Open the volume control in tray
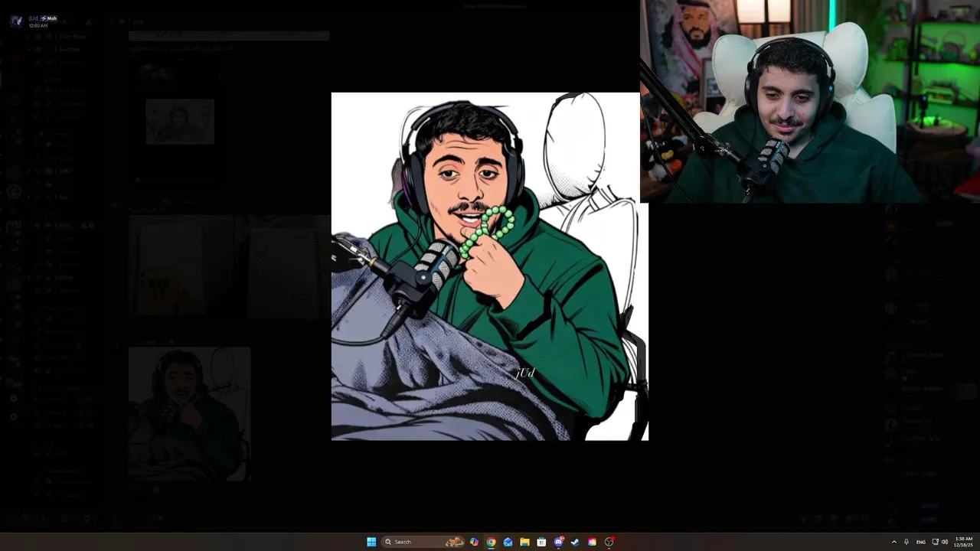Viewport: 980px width, 551px height. tap(945, 542)
